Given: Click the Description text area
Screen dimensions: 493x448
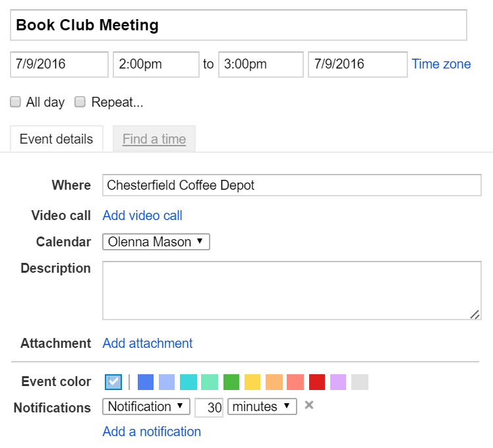Looking at the screenshot, I should (x=291, y=291).
